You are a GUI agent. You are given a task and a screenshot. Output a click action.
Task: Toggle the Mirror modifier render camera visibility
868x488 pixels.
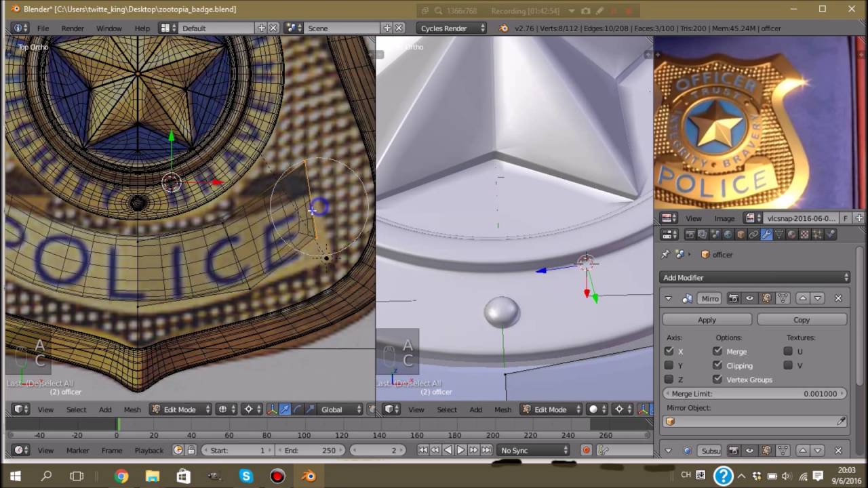point(733,298)
